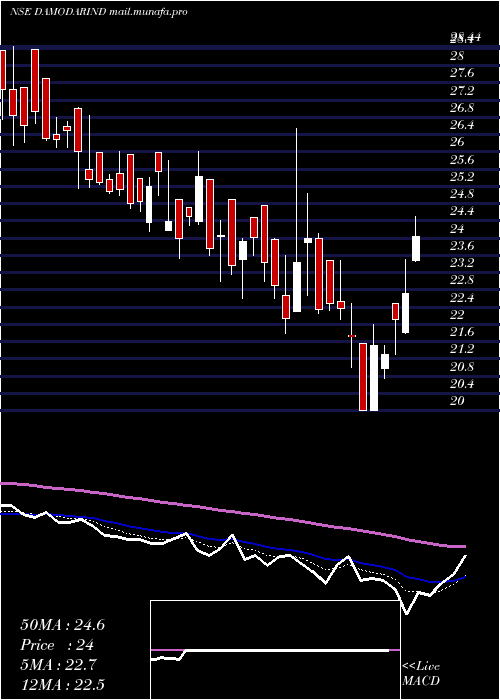This screenshot has width=500, height=700.
Task: Click the 22 price axis label
Action: pyautogui.click(x=458, y=315)
